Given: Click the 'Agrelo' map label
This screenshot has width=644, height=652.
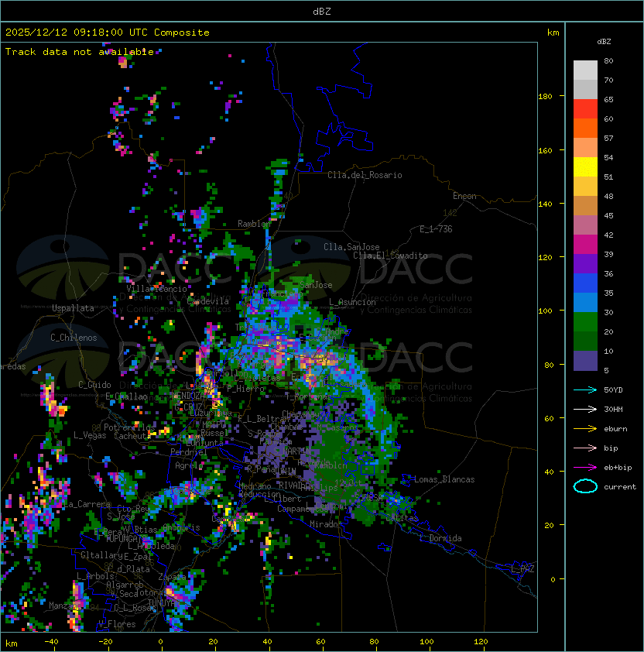Looking at the screenshot, I should [189, 465].
